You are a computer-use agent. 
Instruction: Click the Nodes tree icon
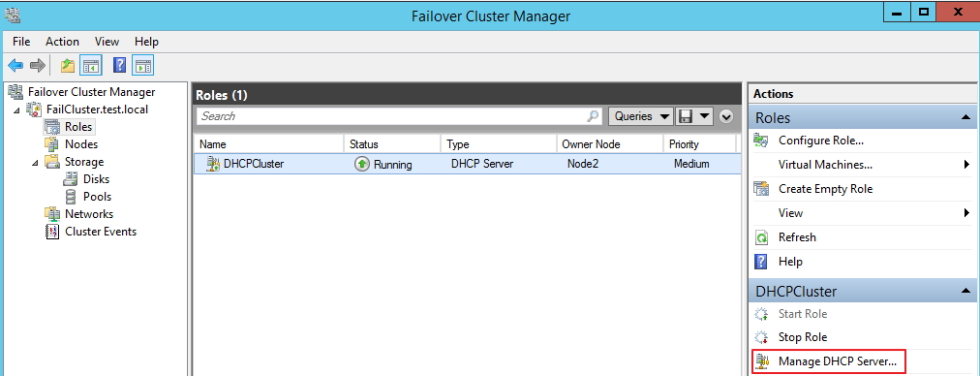(52, 144)
